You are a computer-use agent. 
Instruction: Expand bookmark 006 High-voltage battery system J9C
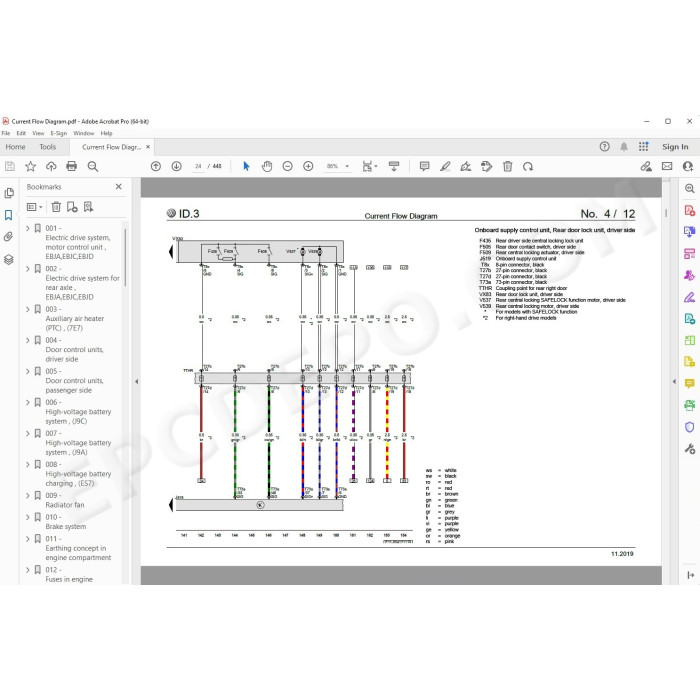(28, 402)
